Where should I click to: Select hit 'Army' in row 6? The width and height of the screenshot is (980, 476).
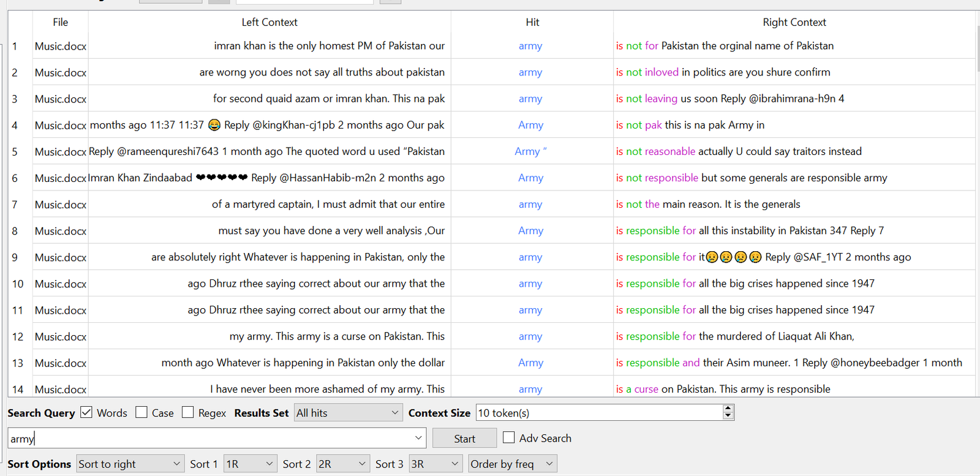pyautogui.click(x=530, y=178)
